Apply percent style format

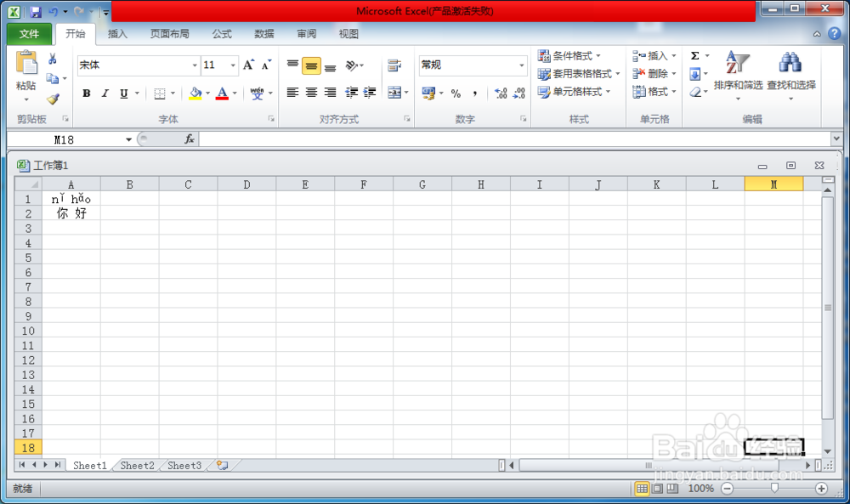click(x=456, y=93)
